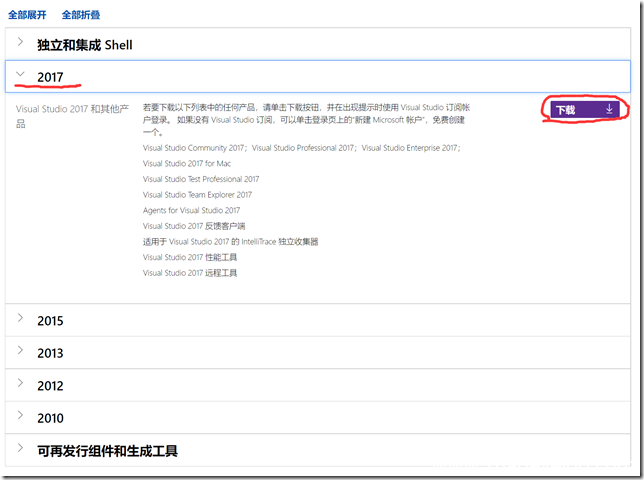Click Visual Studio 2017 远程工具 entry
Screen dimensions: 644x480
[x=190, y=272]
